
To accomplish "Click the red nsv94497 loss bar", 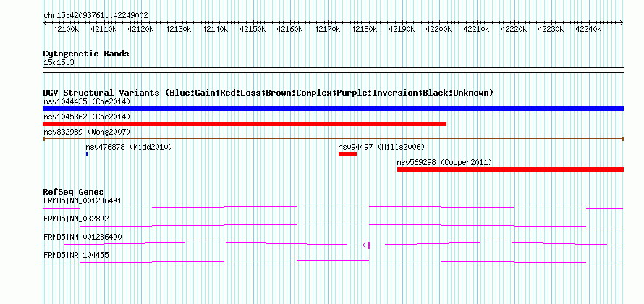I will click(x=347, y=154).
